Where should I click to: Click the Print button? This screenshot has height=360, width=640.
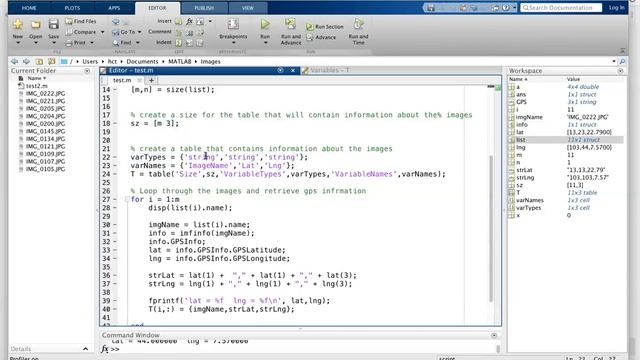pyautogui.click(x=76, y=42)
